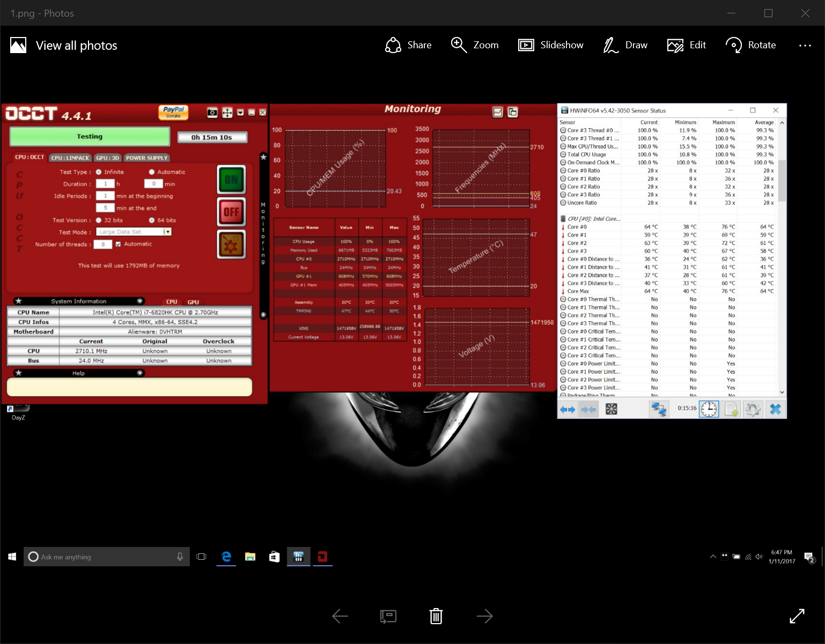
Task: Click the OCCT screenshot camera icon
Action: click(x=212, y=113)
